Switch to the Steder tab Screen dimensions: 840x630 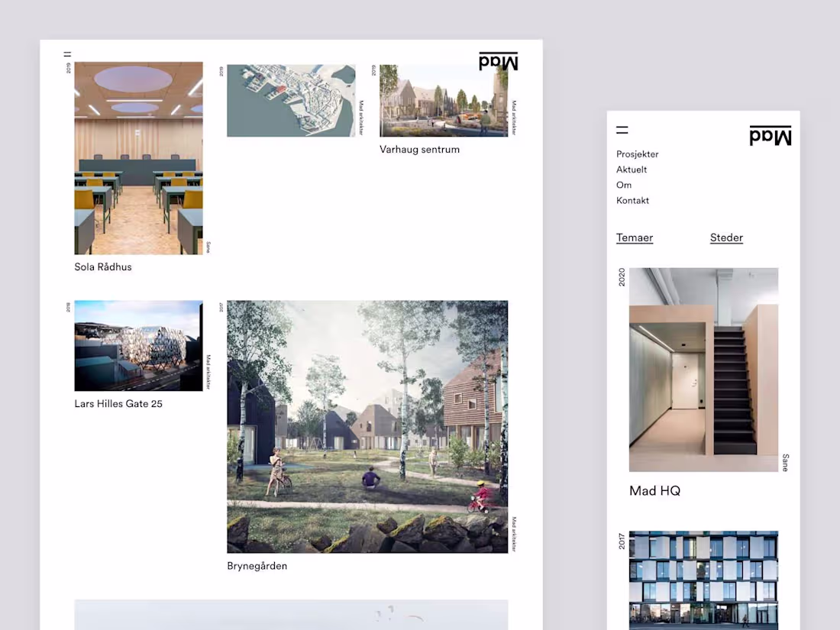pyautogui.click(x=726, y=237)
